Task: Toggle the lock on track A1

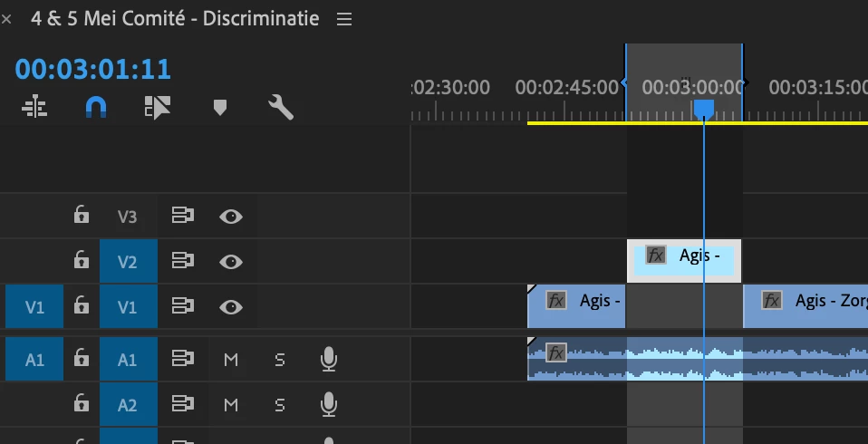Action: pyautogui.click(x=82, y=360)
